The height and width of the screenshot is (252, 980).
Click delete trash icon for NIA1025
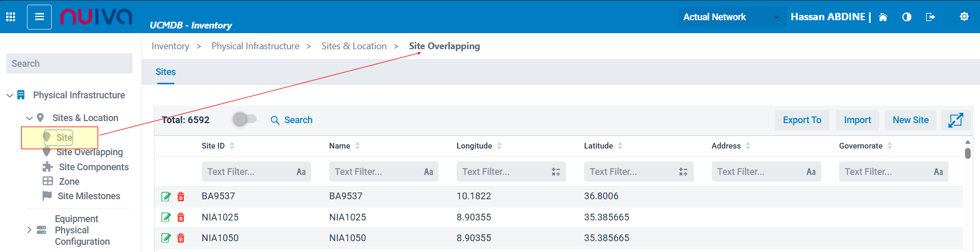coord(181,217)
